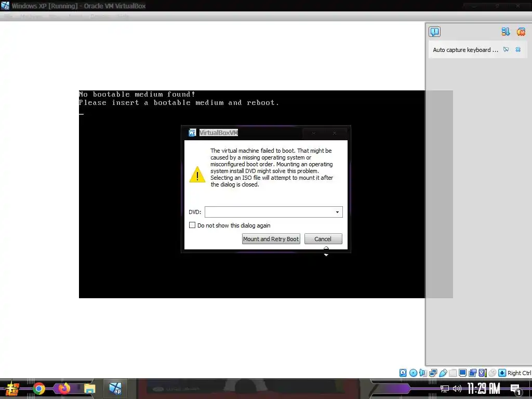532x399 pixels.
Task: Dismiss the Auto capture keyboard notification
Action: 518,49
